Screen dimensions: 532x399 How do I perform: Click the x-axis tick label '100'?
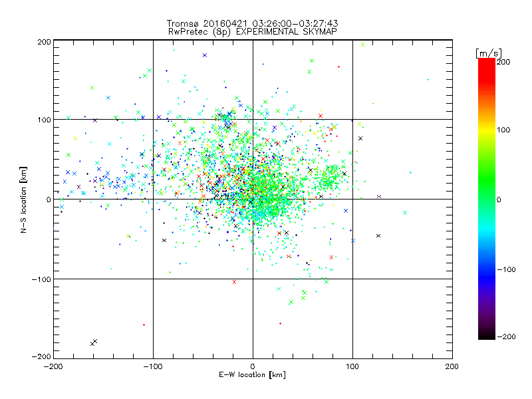point(352,366)
